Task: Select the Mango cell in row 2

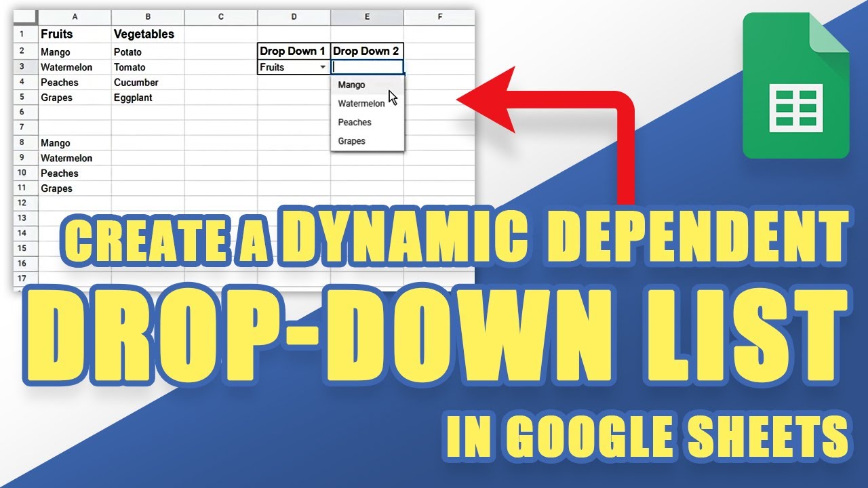Action: point(75,52)
